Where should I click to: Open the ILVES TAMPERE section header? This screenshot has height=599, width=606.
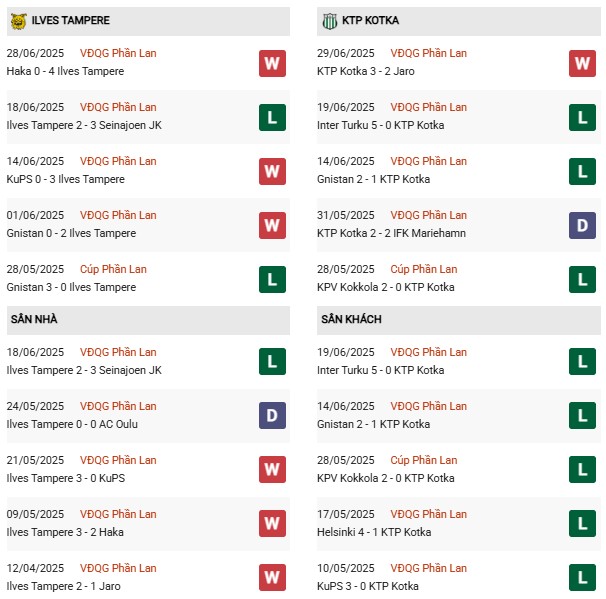(x=148, y=21)
